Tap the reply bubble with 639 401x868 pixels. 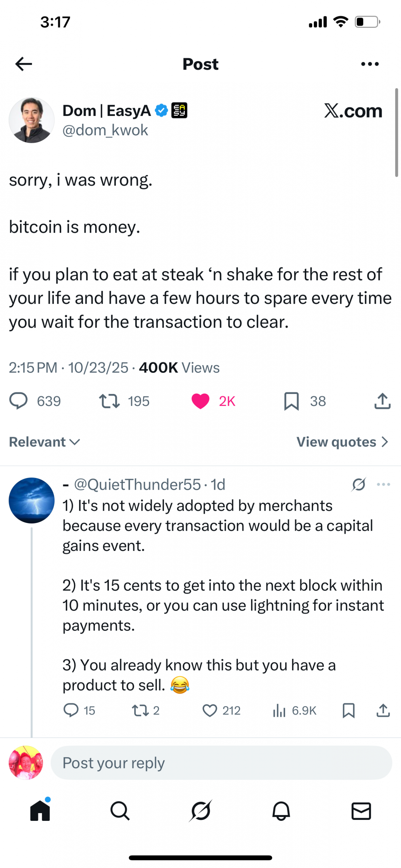click(18, 401)
